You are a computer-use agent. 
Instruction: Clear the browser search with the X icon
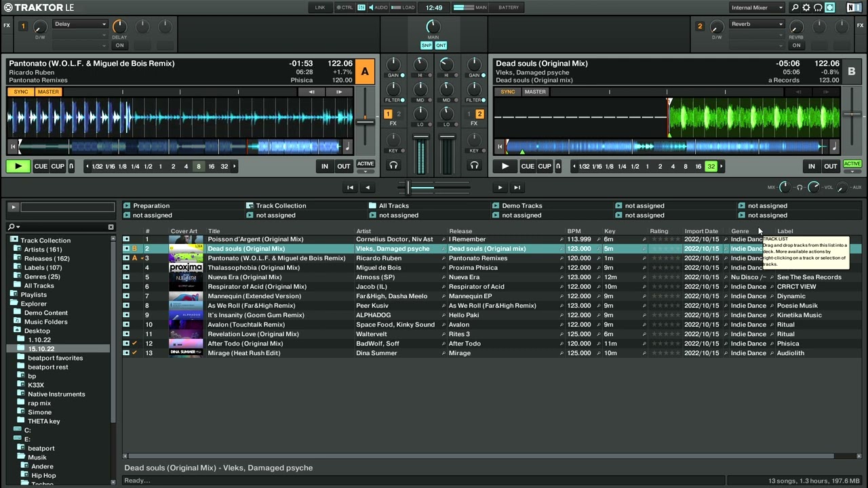pos(111,227)
